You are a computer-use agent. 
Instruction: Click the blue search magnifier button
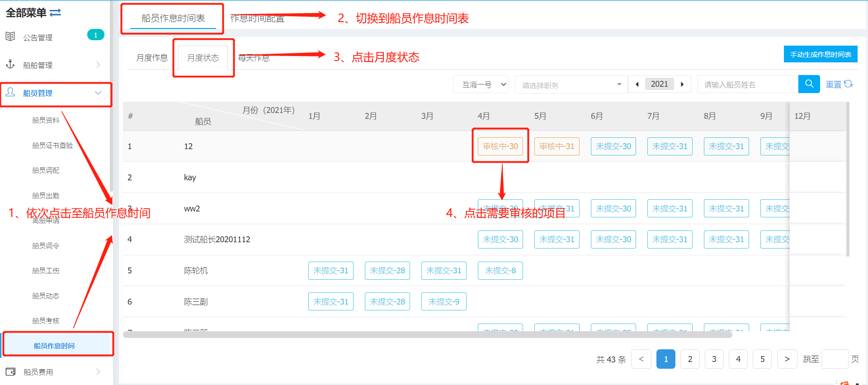(809, 84)
